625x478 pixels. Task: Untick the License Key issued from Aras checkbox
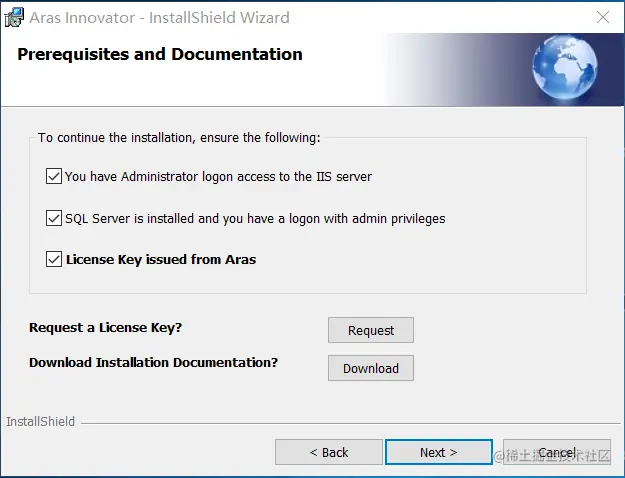click(x=54, y=260)
